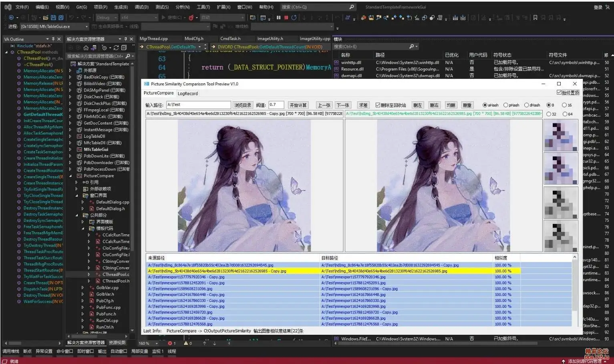Click the 删左 delete-left button

(417, 105)
